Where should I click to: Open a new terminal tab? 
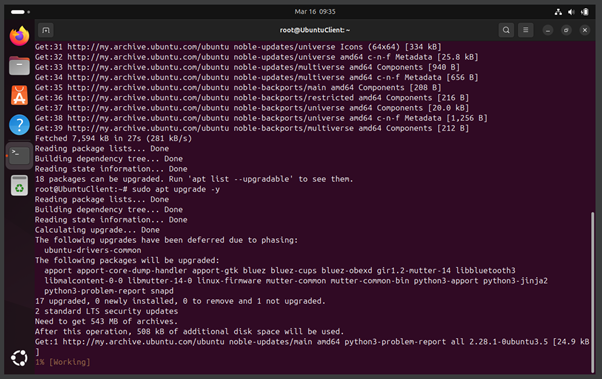[x=46, y=30]
